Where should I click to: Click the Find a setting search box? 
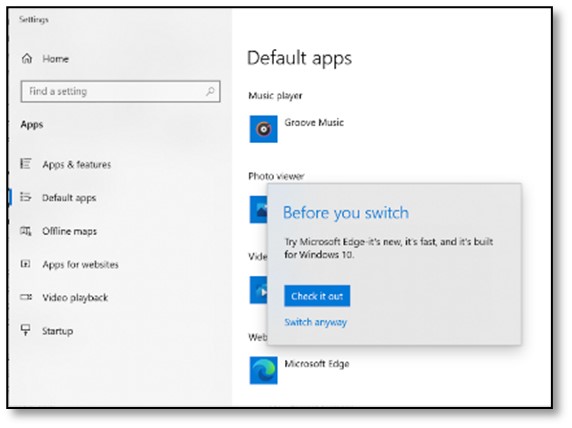coord(120,91)
